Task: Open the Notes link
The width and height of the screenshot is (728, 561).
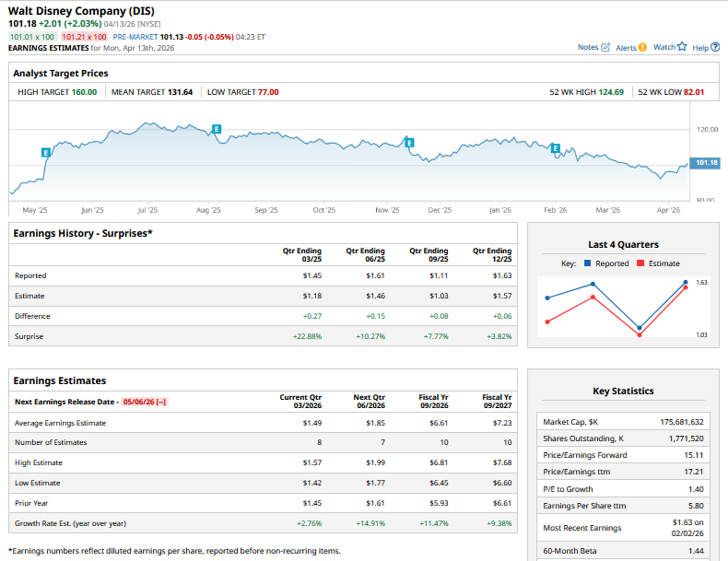Action: pos(588,47)
